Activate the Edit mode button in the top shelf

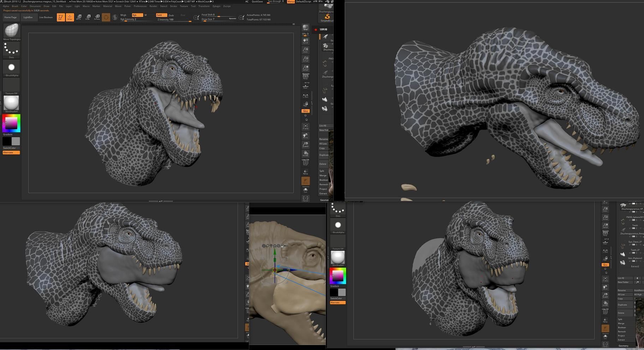click(60, 17)
